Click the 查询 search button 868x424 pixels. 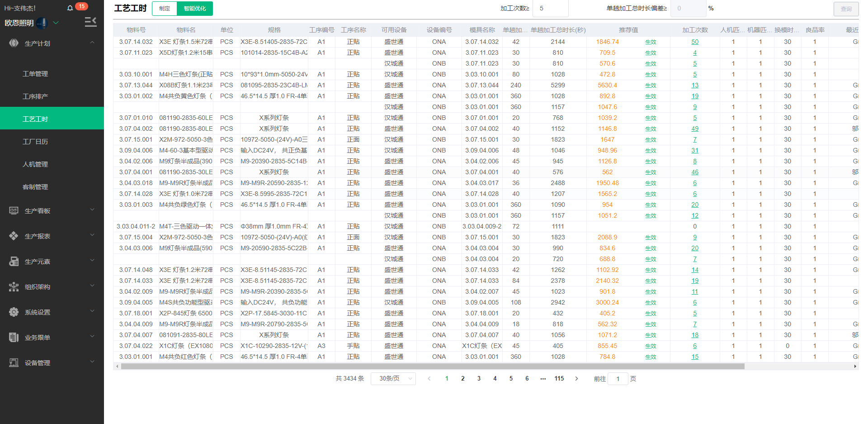tap(846, 9)
